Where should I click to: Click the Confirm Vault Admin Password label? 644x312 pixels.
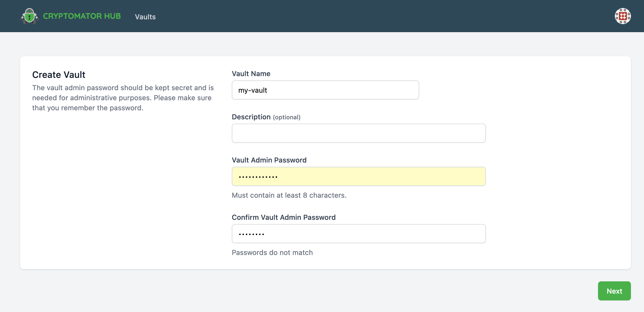pos(284,217)
